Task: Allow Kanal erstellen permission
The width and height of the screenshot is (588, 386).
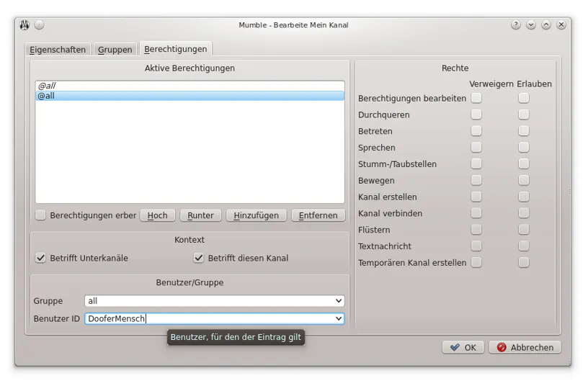Action: (524, 197)
